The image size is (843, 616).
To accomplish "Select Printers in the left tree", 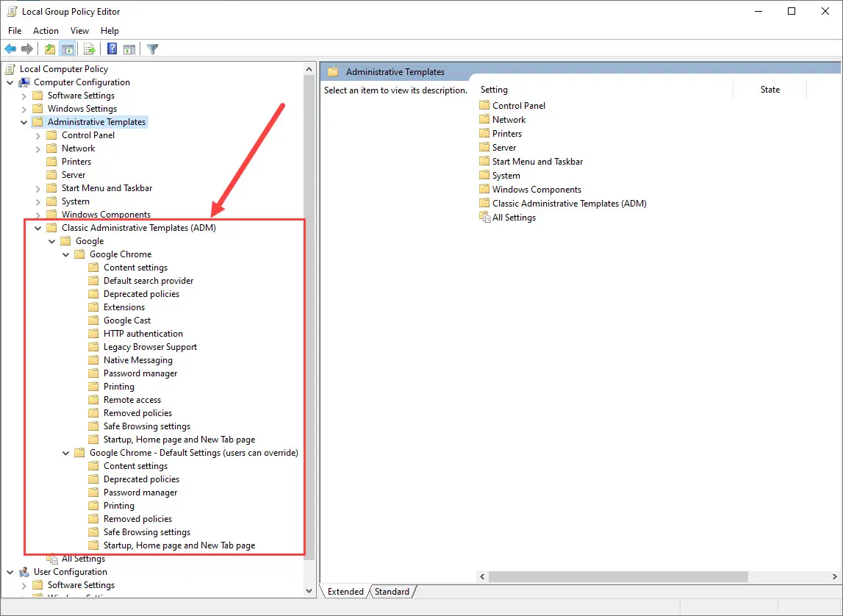I will pos(76,161).
